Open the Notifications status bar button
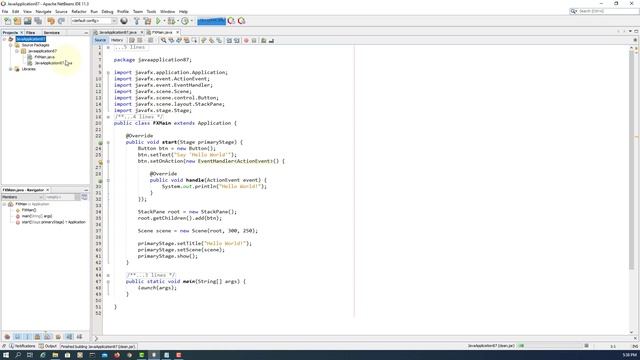 click(22, 346)
